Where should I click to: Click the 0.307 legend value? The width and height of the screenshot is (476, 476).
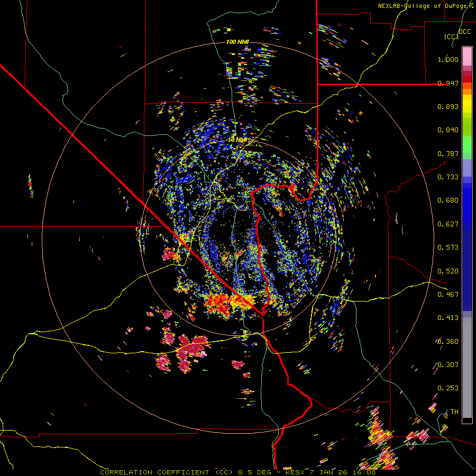[448, 365]
